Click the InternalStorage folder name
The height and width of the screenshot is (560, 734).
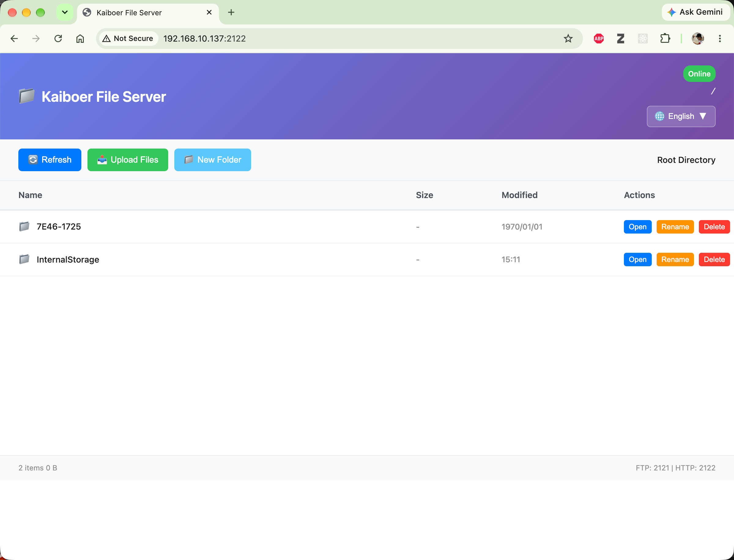[x=68, y=260]
